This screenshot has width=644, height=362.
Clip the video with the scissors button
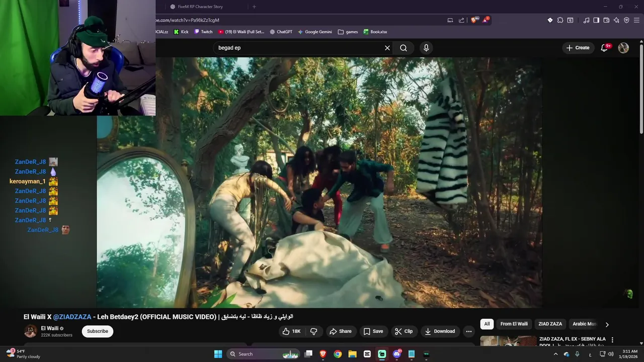[404, 331]
